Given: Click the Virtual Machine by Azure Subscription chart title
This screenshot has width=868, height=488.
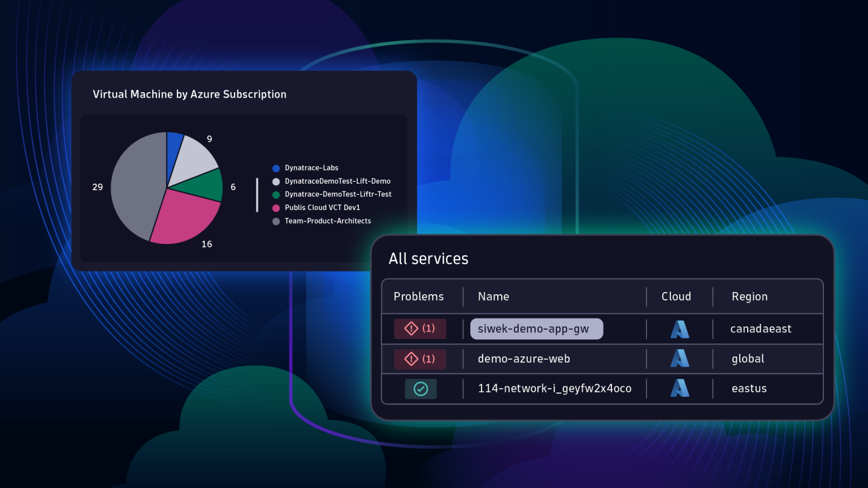Looking at the screenshot, I should coord(190,94).
